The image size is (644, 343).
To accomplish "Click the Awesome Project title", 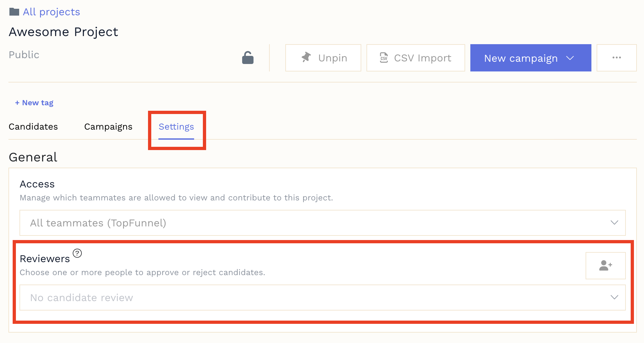I will (63, 32).
